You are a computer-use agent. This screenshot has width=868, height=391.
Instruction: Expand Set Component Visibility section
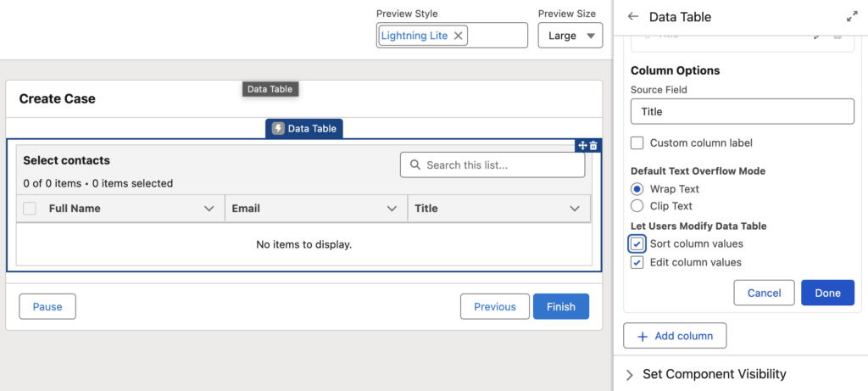(x=630, y=375)
